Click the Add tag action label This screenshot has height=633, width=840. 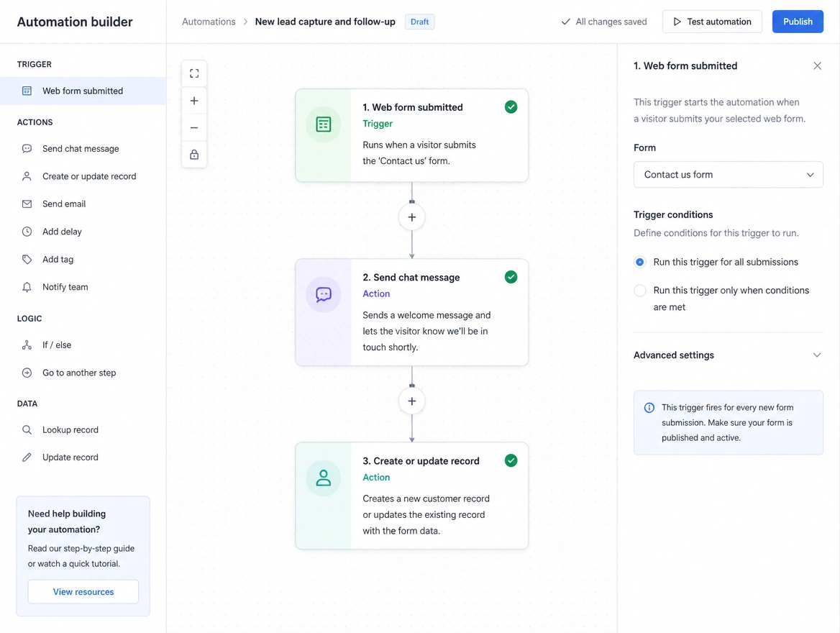coord(58,260)
